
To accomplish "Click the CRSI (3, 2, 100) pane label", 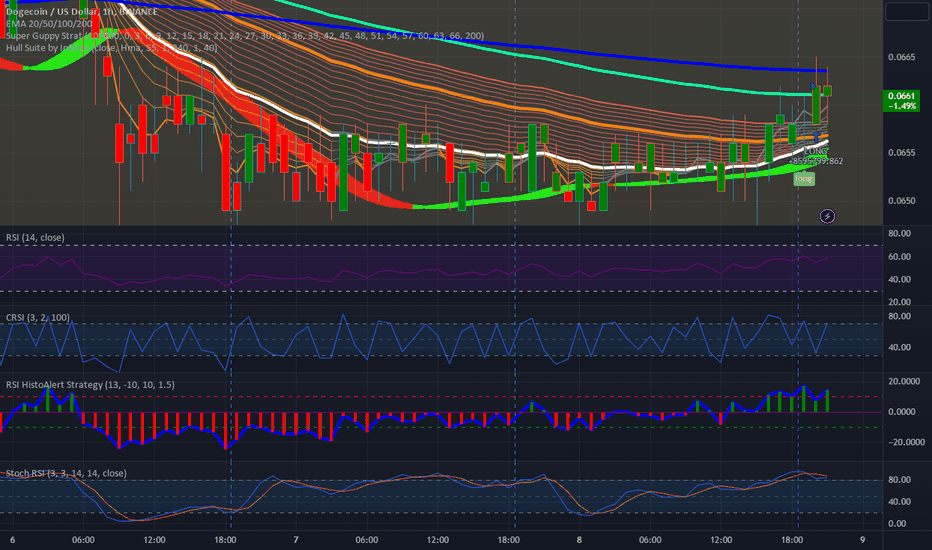I will pos(37,318).
